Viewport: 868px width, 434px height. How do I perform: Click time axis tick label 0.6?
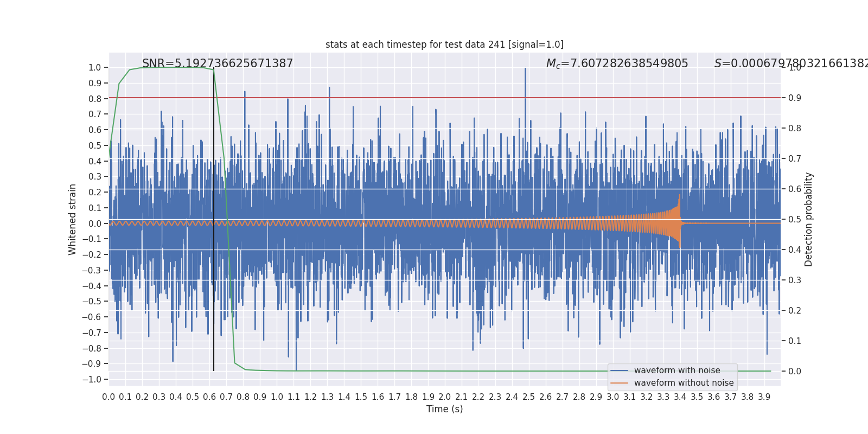(x=209, y=397)
